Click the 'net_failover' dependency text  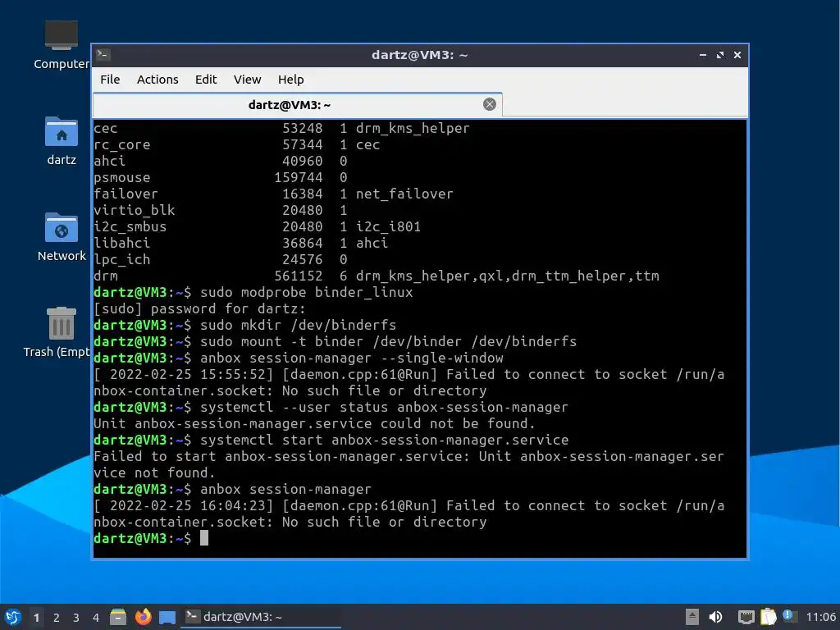[x=404, y=194]
